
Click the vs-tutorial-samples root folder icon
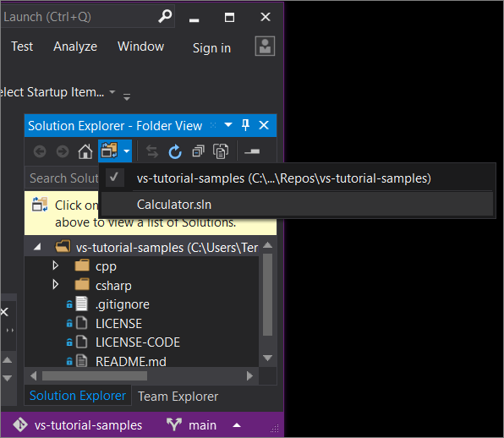63,247
